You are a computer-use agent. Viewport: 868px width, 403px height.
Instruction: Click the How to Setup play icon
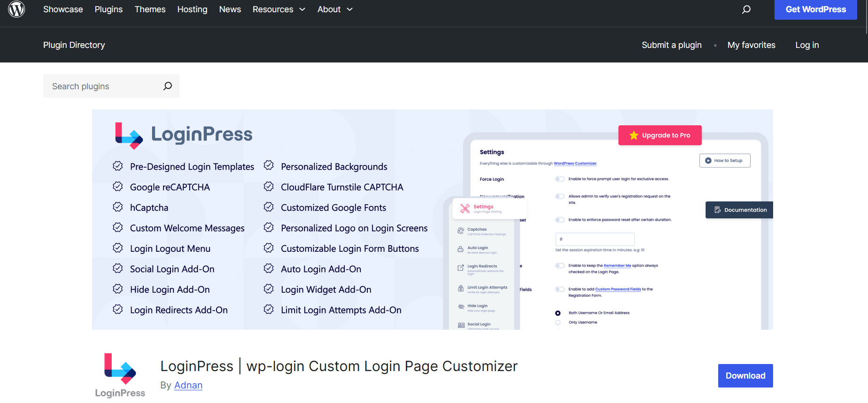click(708, 161)
